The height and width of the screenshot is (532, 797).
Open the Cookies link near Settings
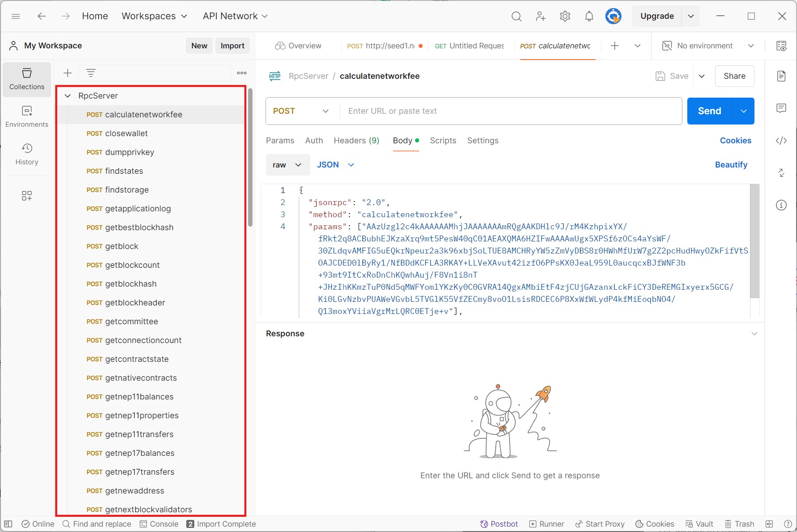(736, 141)
